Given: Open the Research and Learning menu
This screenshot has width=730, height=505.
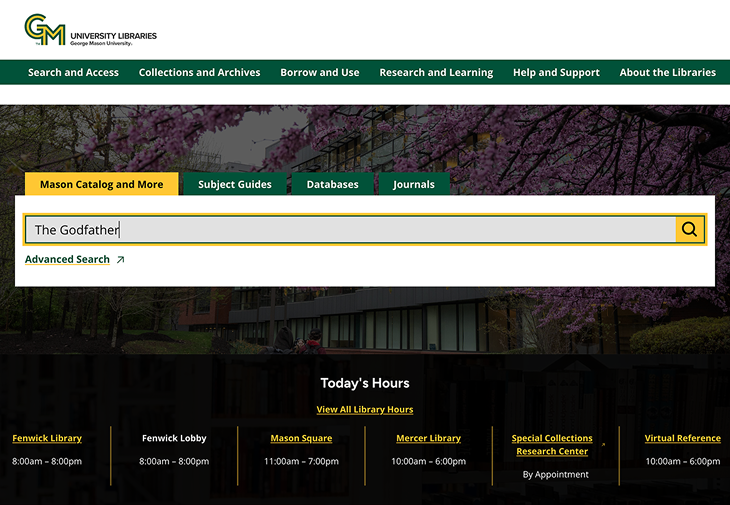Looking at the screenshot, I should point(436,72).
